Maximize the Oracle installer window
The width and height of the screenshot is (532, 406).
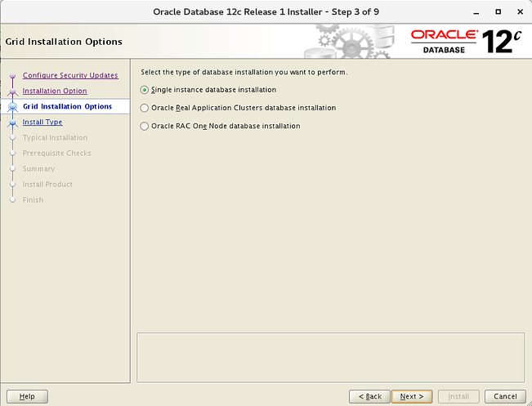pyautogui.click(x=498, y=12)
